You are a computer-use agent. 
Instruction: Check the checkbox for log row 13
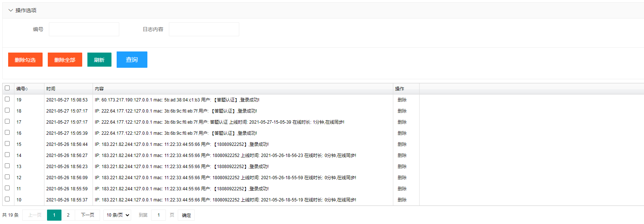pos(7,166)
